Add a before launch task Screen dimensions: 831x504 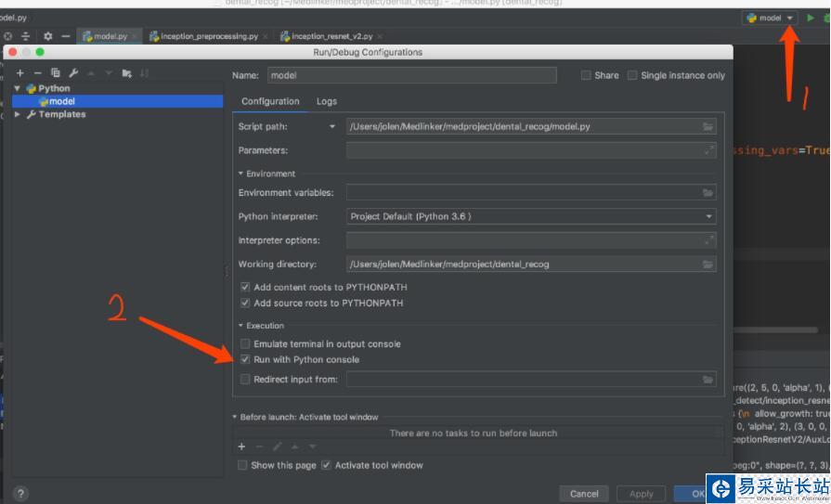pos(241,446)
